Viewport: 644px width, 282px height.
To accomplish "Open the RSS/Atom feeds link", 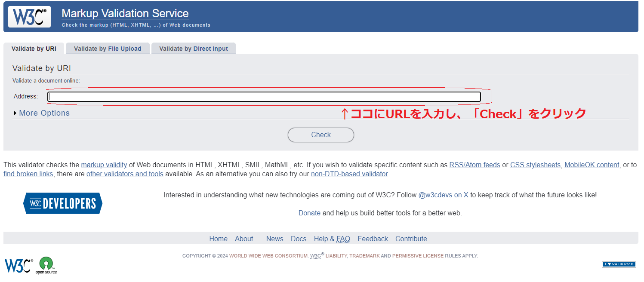I will [475, 165].
